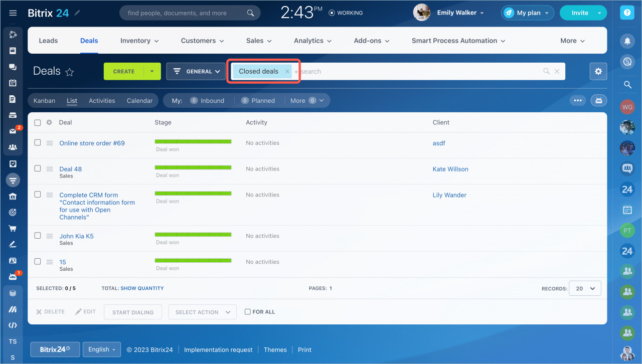Open notifications bell

(627, 41)
